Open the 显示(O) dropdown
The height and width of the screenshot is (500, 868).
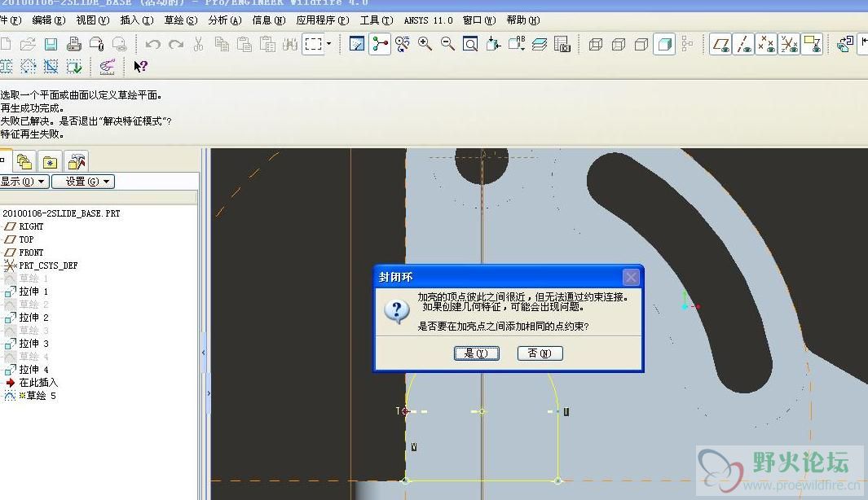pyautogui.click(x=24, y=182)
